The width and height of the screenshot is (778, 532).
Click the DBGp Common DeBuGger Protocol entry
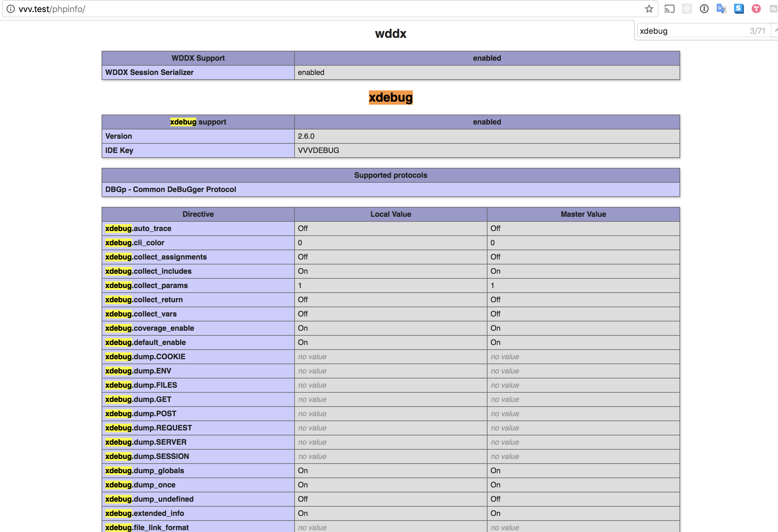coord(170,189)
